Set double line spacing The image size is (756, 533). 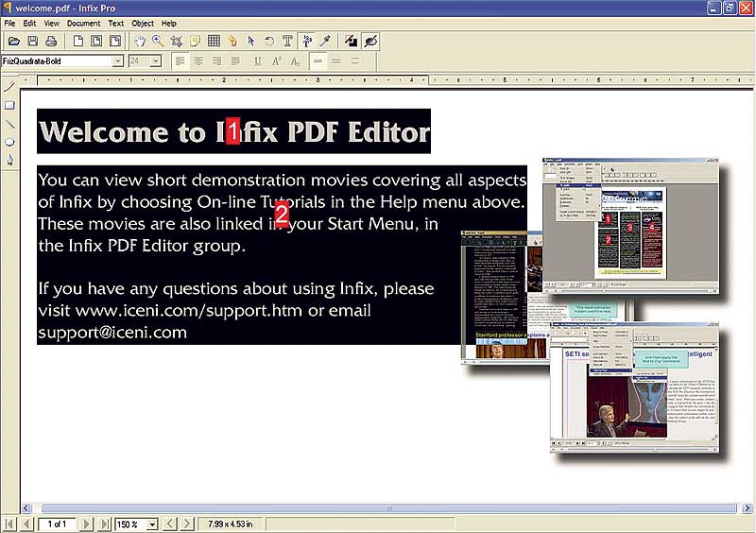click(x=355, y=61)
